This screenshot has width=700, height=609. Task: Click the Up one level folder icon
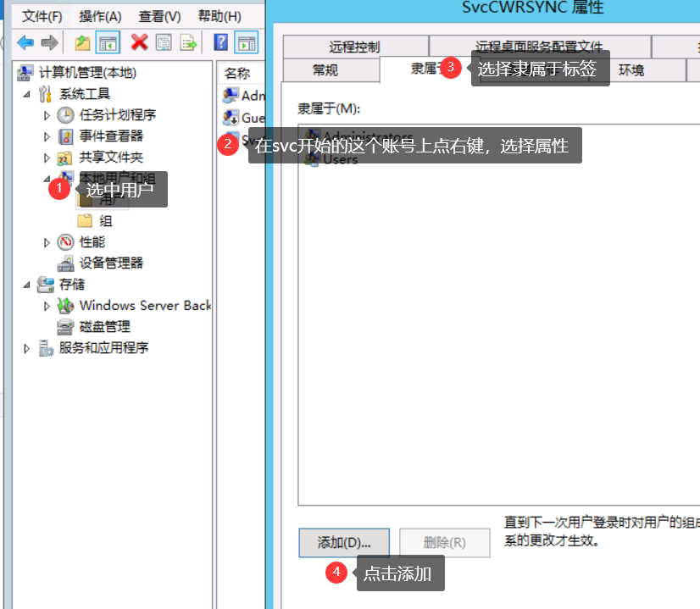click(82, 43)
